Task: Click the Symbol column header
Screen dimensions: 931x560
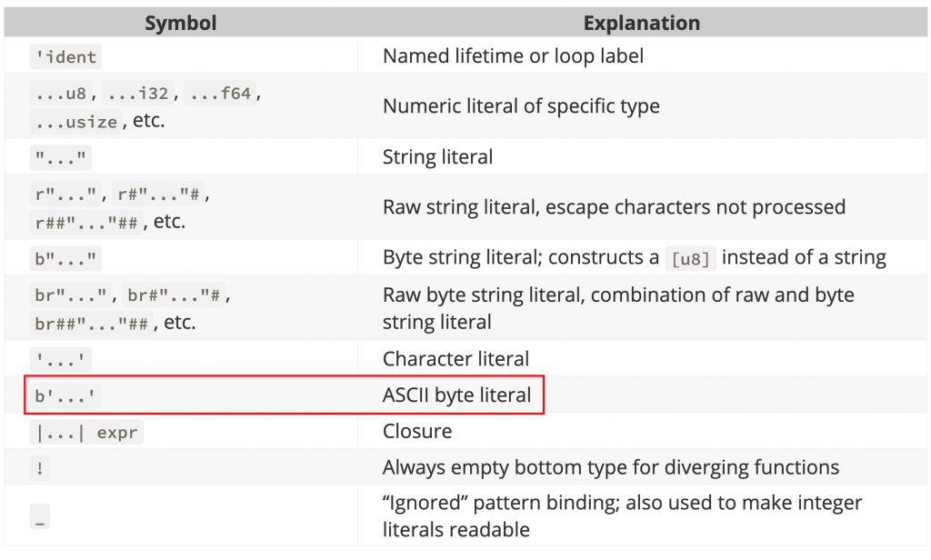Action: coord(181,23)
